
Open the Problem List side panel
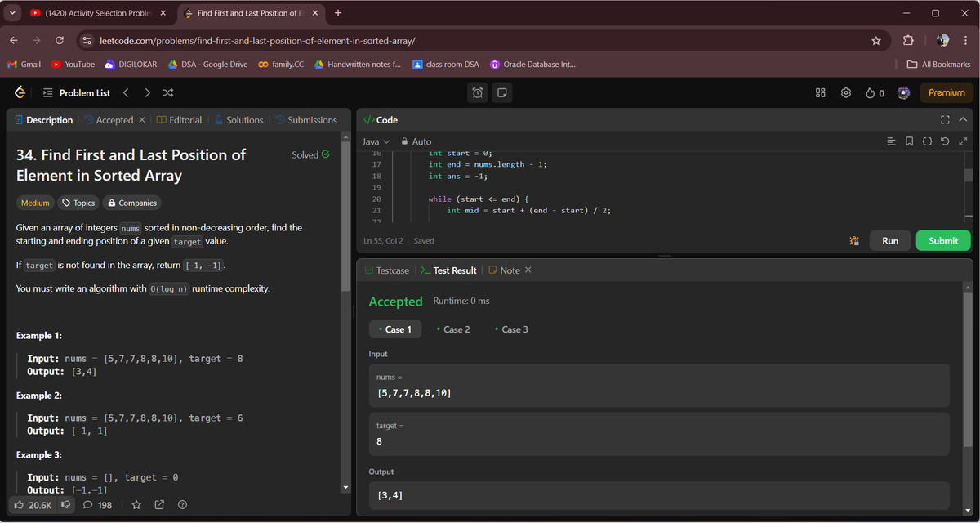click(x=76, y=92)
